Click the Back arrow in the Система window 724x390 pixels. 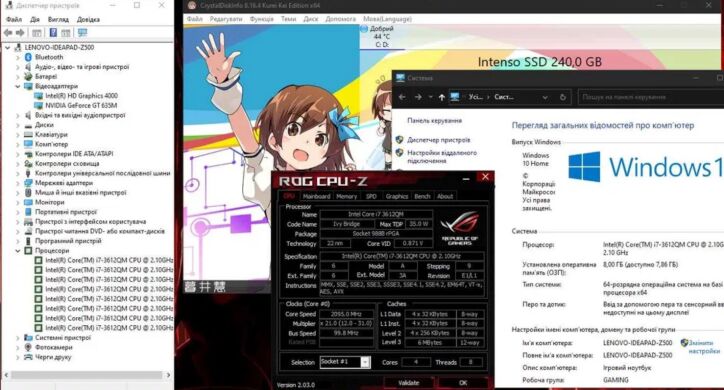point(402,97)
